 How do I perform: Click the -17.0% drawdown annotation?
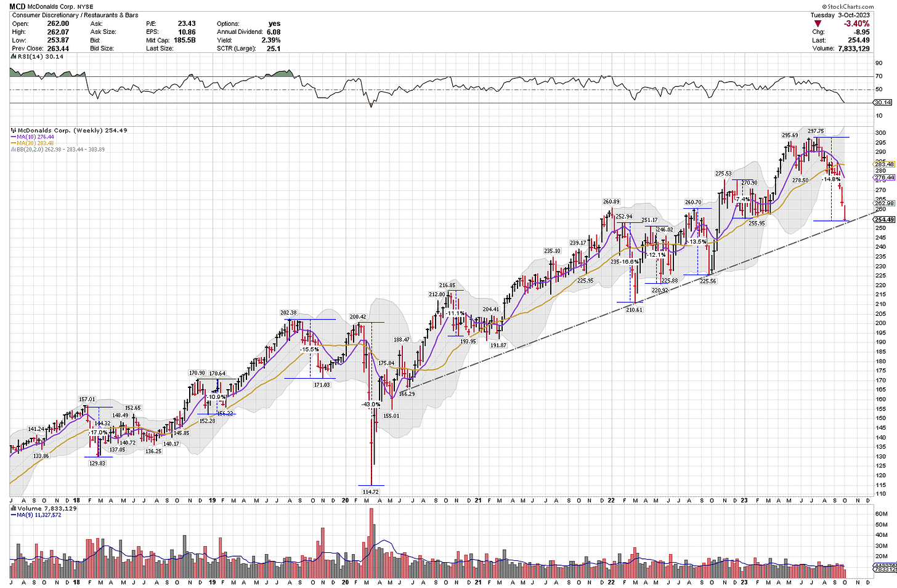pyautogui.click(x=97, y=432)
